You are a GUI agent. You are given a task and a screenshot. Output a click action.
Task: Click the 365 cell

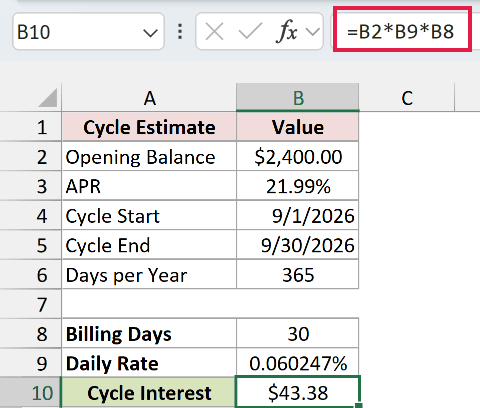(x=298, y=275)
